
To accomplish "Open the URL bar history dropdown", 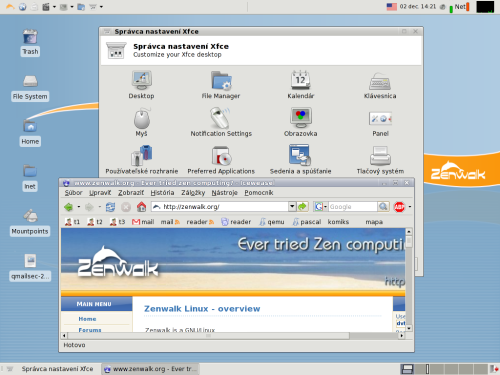I will point(292,207).
